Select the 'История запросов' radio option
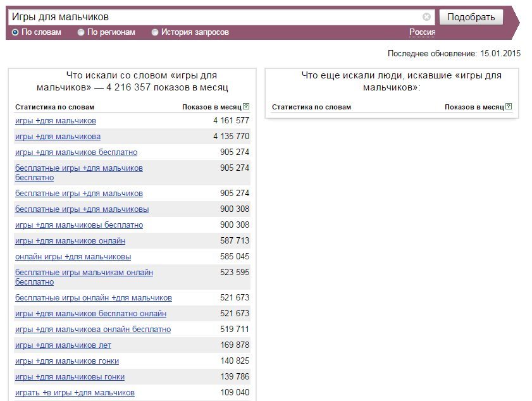This screenshot has width=532, height=401. pos(155,32)
